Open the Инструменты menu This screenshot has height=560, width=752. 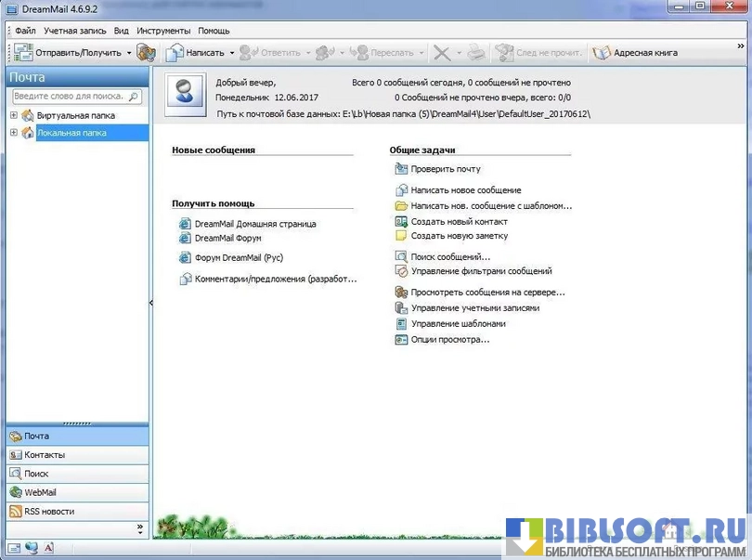click(x=163, y=31)
